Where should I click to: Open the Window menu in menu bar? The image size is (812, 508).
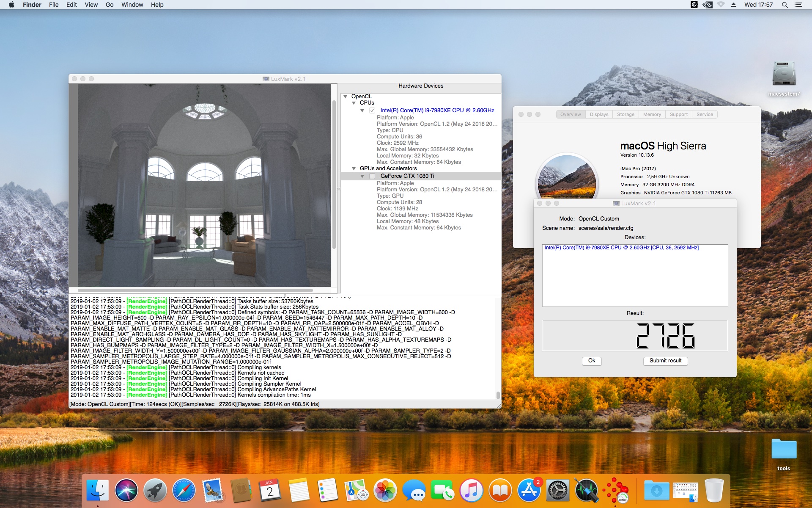pyautogui.click(x=132, y=5)
